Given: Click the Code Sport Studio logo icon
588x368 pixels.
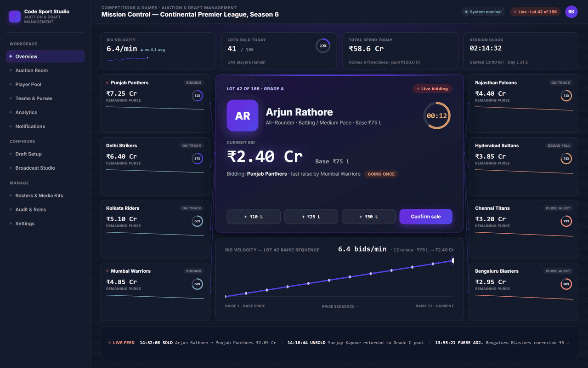Looking at the screenshot, I should click(x=15, y=17).
